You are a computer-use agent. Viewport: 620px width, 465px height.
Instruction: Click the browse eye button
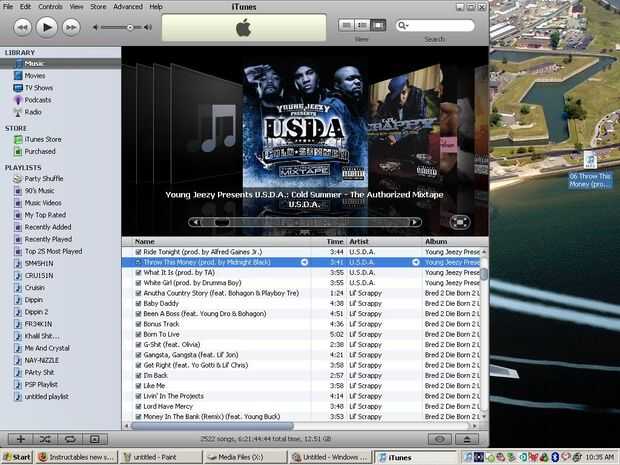(440, 439)
